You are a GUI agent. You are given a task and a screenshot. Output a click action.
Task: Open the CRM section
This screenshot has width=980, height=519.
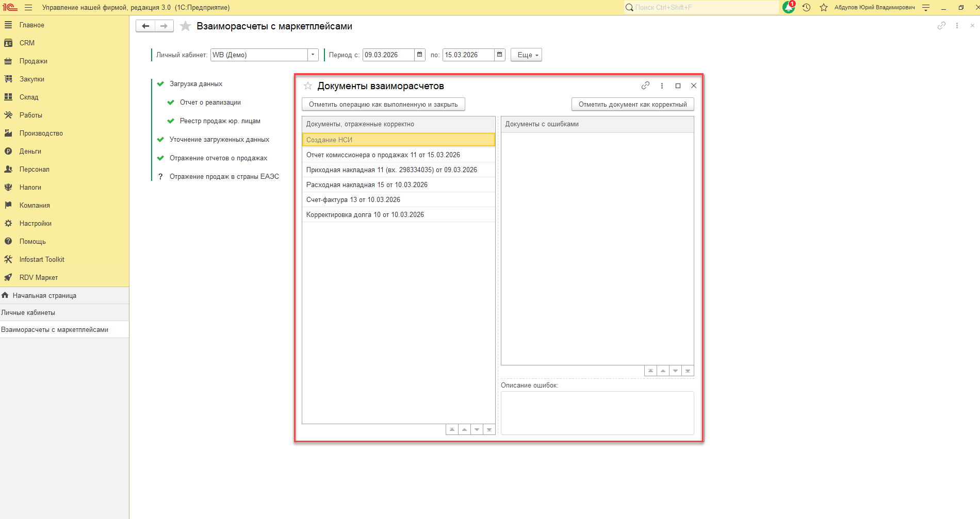[x=27, y=43]
